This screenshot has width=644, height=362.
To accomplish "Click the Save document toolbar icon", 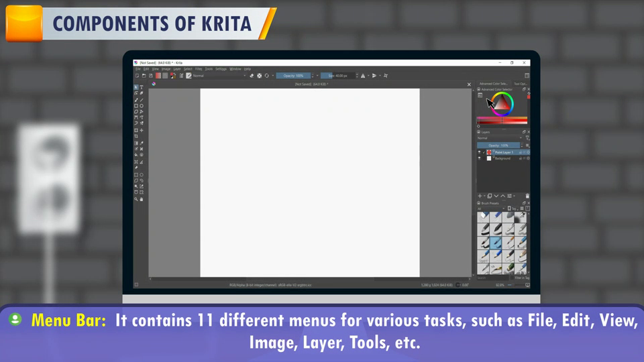I will tap(151, 76).
